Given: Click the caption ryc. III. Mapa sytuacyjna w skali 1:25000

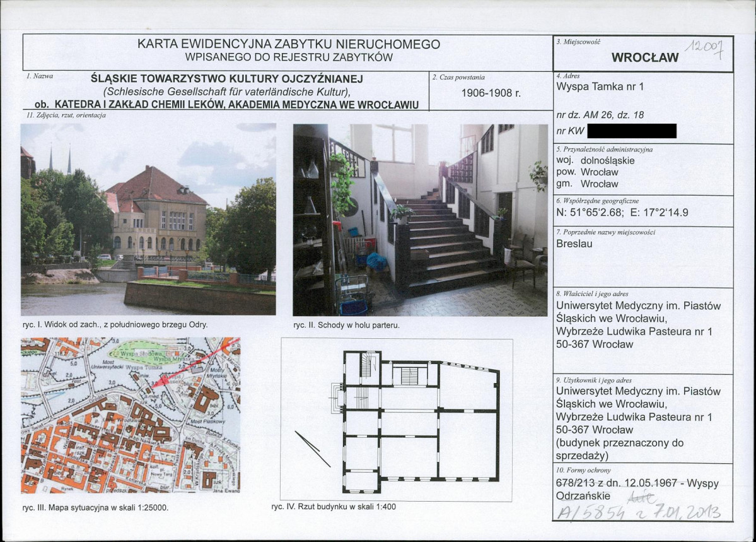Looking at the screenshot, I should click(x=95, y=508).
